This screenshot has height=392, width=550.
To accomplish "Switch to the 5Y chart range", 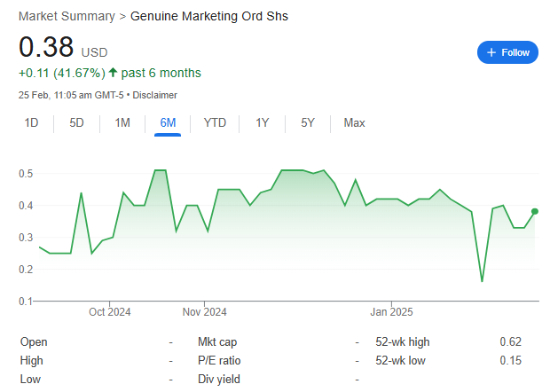I will click(308, 123).
